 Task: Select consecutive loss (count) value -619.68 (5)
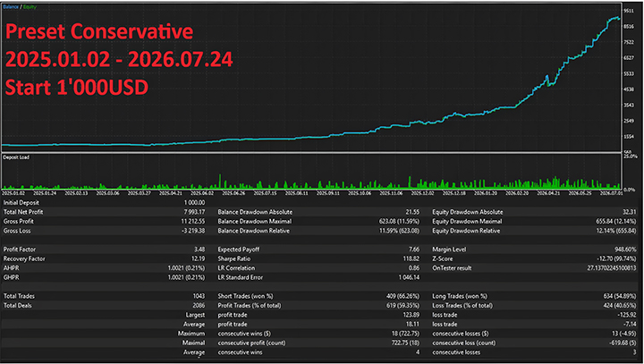coord(621,343)
